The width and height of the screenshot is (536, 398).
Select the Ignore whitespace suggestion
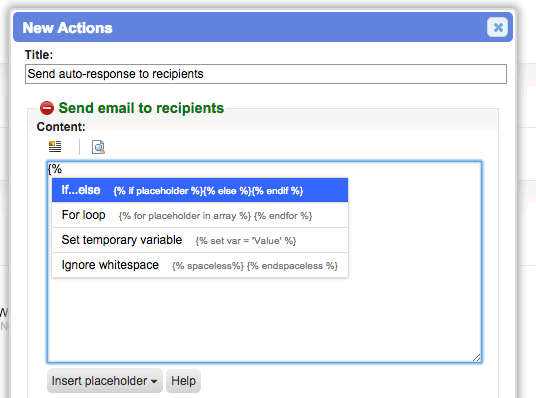[x=200, y=265]
